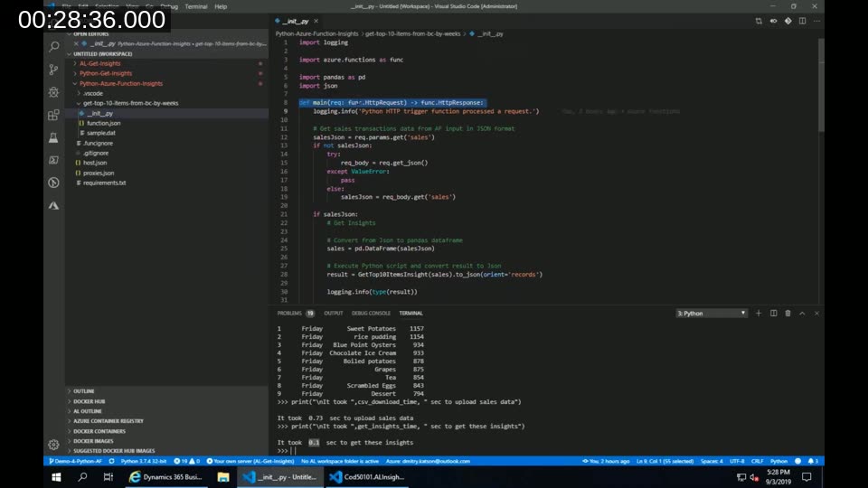
Task: Open the Windows Action Center
Action: [807, 477]
